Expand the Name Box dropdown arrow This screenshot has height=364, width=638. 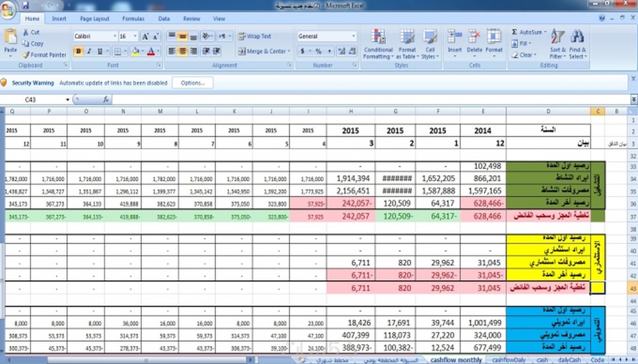point(68,99)
